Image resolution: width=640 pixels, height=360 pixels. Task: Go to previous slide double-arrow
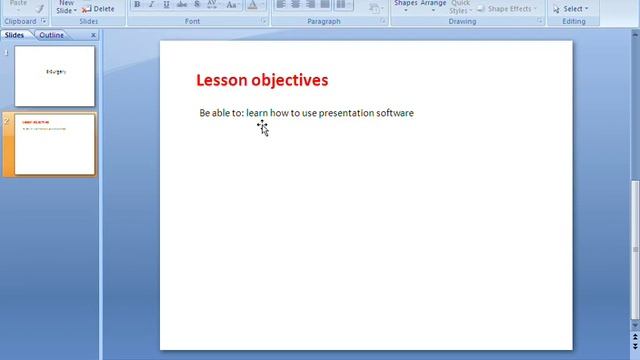click(x=635, y=337)
